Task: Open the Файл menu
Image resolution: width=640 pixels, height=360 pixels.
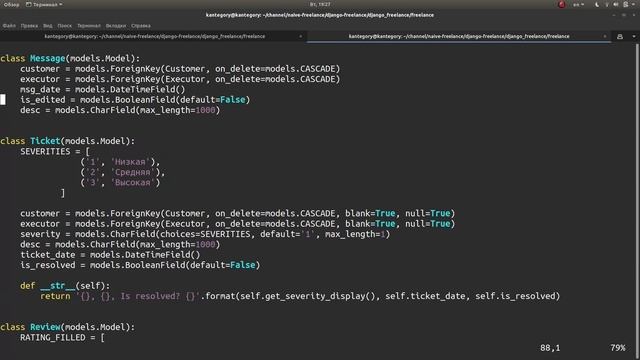Action: 9,26
